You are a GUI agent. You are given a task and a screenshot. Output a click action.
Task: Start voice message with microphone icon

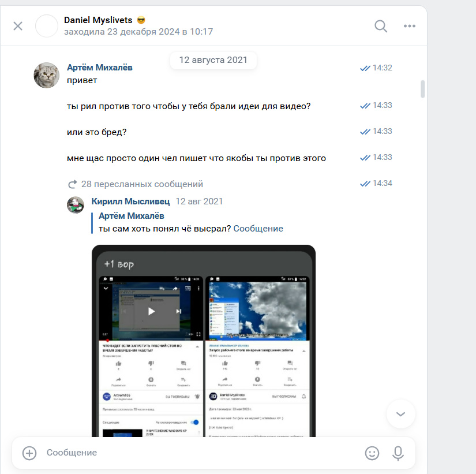(x=398, y=453)
